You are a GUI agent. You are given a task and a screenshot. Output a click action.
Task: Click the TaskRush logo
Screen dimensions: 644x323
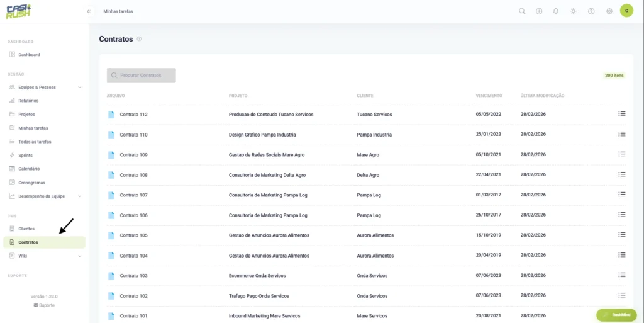tap(18, 11)
